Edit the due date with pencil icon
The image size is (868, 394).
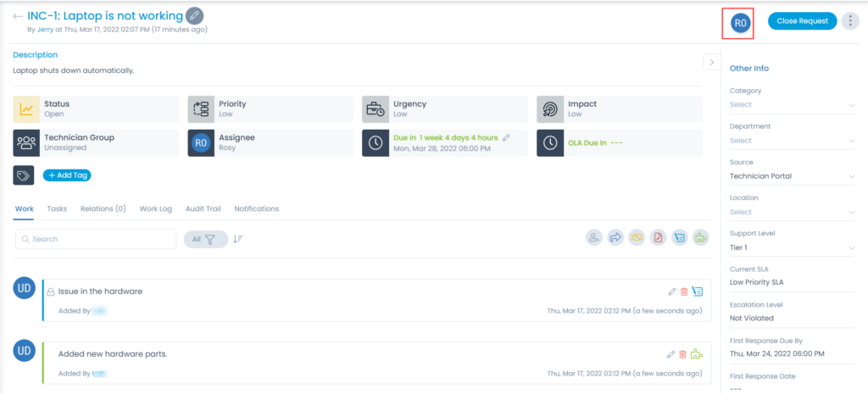pyautogui.click(x=506, y=137)
